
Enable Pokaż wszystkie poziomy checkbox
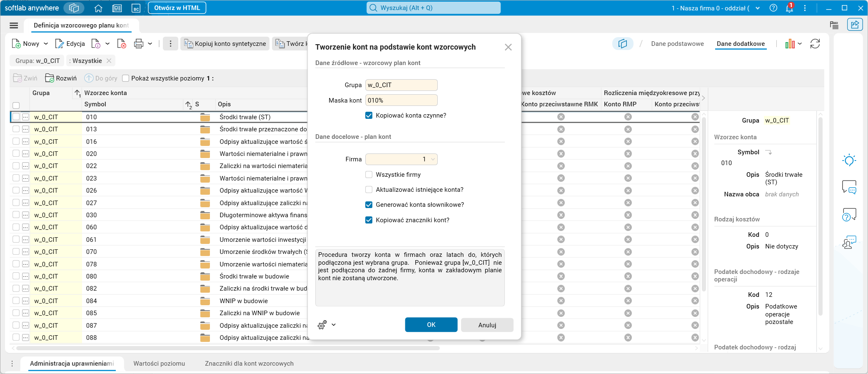click(x=125, y=78)
